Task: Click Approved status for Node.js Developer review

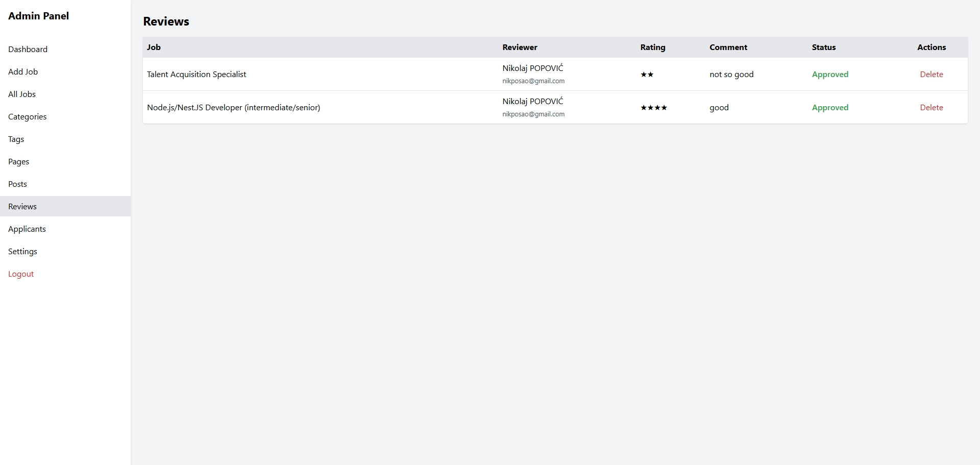Action: pyautogui.click(x=830, y=108)
